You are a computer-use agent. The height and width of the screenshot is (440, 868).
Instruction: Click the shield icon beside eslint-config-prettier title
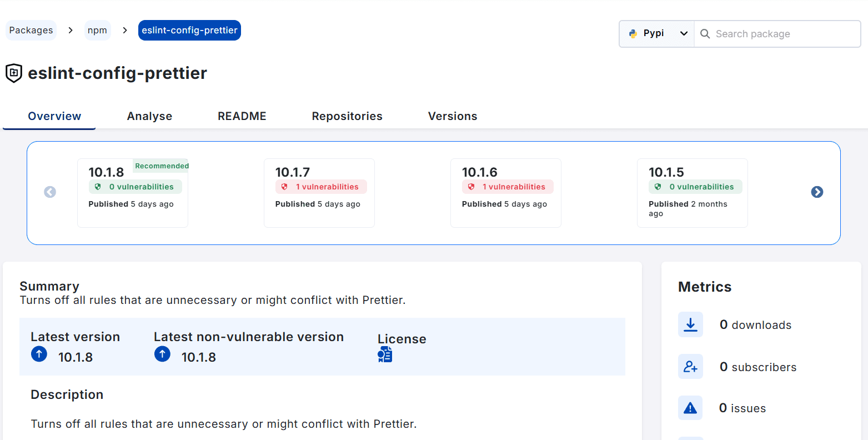14,73
